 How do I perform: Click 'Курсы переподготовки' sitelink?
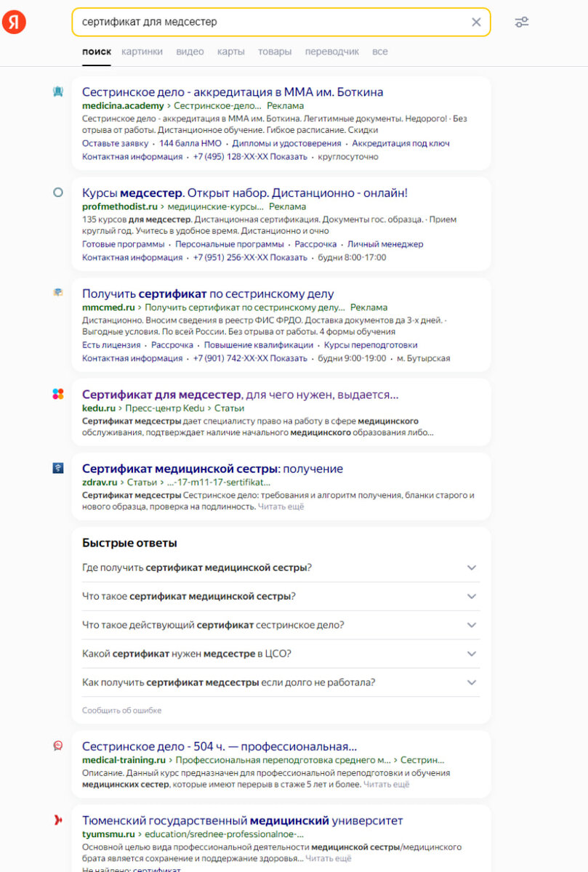(371, 345)
